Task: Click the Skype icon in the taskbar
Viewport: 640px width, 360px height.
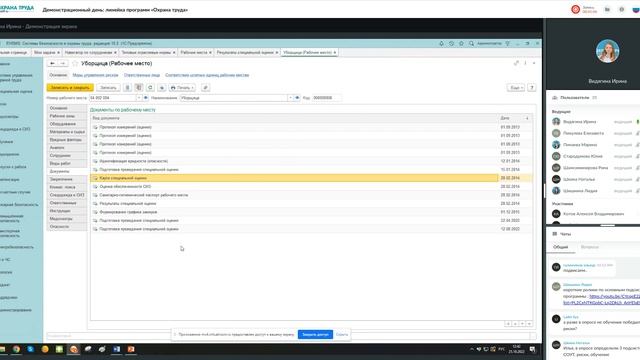Action: point(31,349)
